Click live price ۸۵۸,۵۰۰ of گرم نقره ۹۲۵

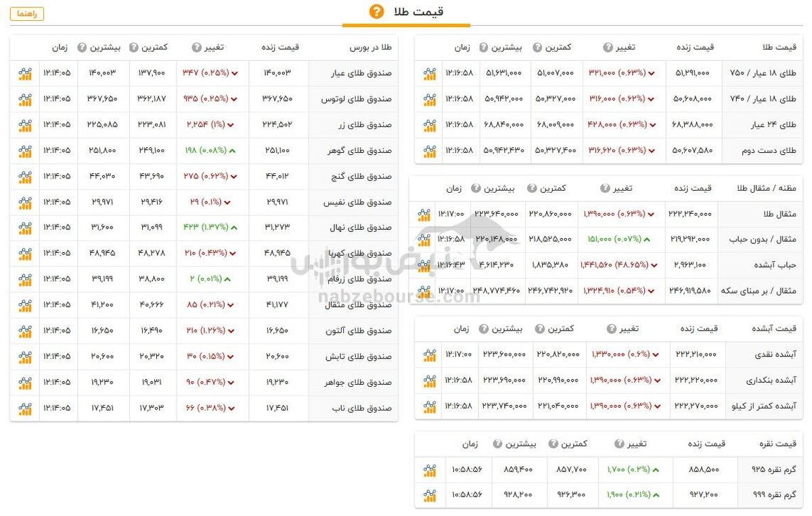click(704, 469)
